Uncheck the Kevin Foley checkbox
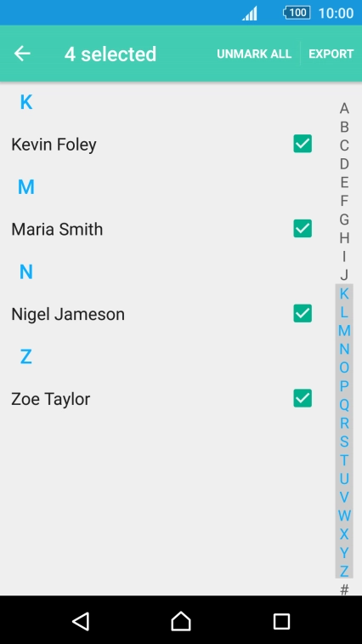Viewport: 362px width, 644px height. pyautogui.click(x=303, y=144)
